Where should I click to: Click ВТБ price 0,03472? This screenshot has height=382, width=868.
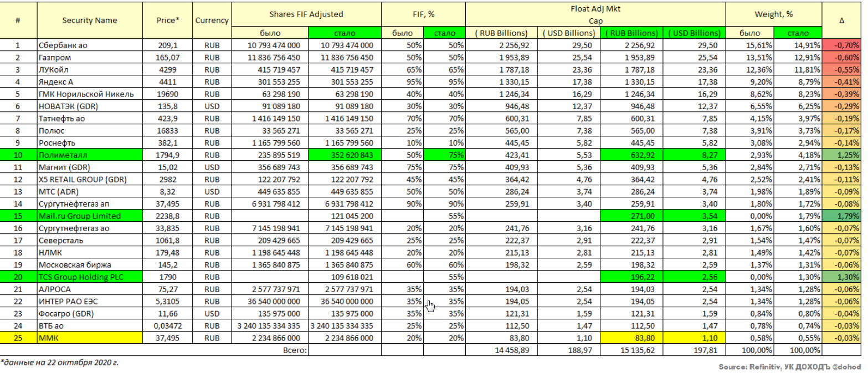coord(168,325)
